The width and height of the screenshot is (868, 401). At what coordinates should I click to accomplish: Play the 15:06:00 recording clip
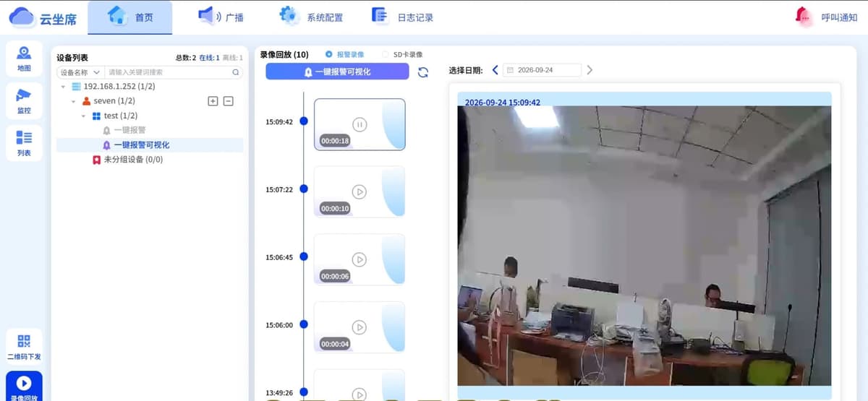pos(359,327)
